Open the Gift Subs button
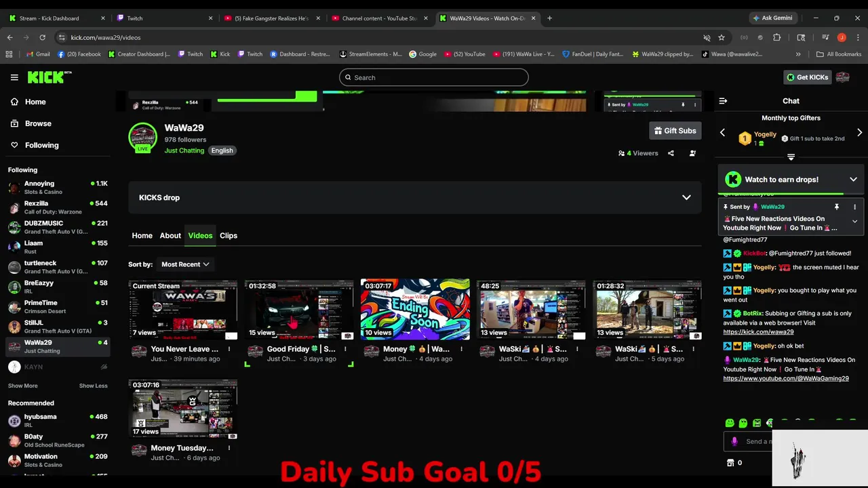Viewport: 868px width, 488px height. pyautogui.click(x=675, y=131)
